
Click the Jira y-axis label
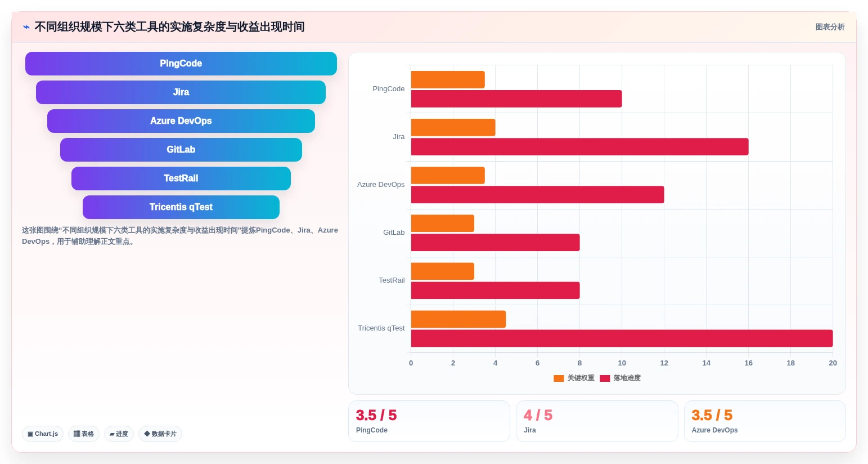(x=399, y=137)
